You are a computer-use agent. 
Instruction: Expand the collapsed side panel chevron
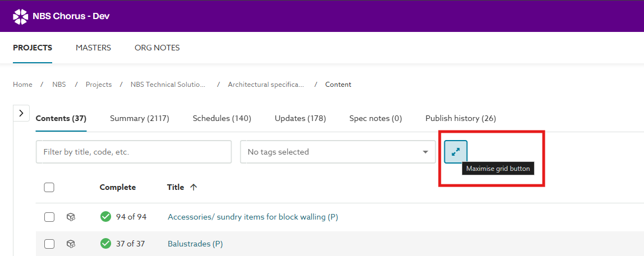point(21,113)
